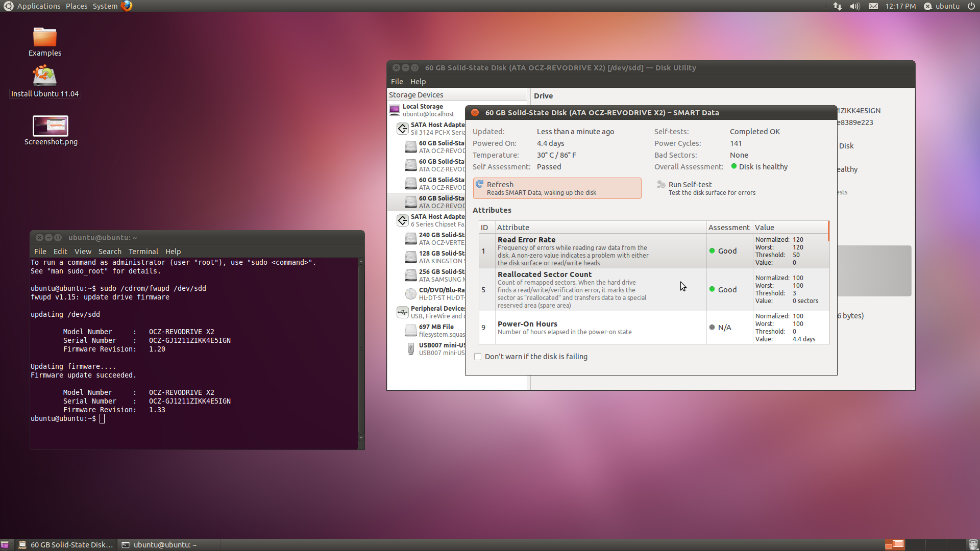Select the 240 GB OCZ-VERTEX disk icon
The width and height of the screenshot is (980, 551).
point(410,239)
